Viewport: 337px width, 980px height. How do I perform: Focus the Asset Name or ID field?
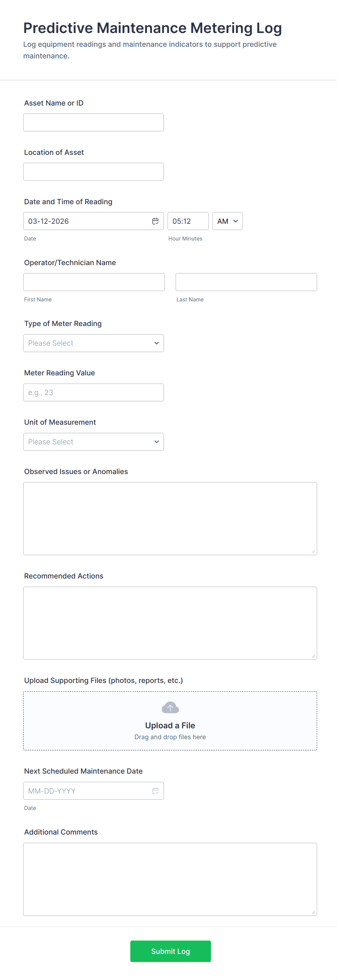click(x=93, y=123)
